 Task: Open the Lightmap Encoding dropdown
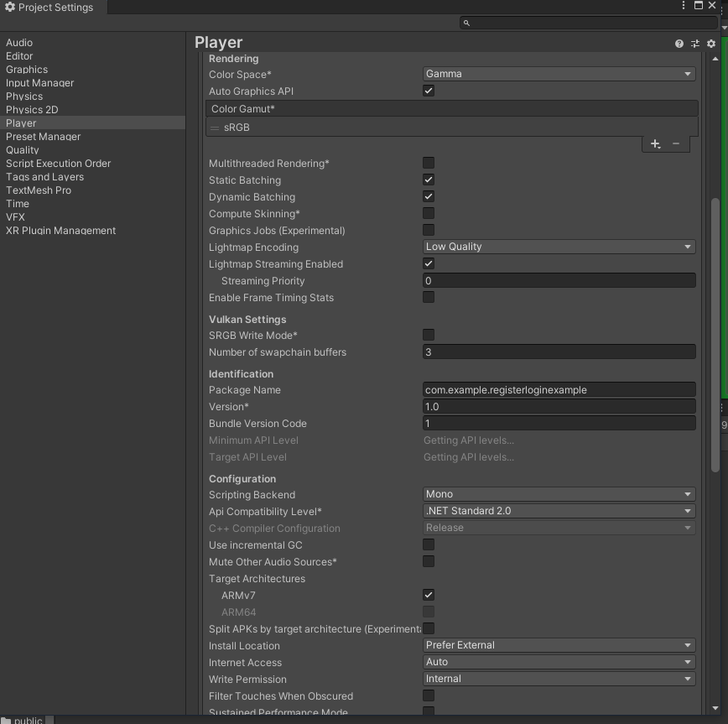[558, 247]
